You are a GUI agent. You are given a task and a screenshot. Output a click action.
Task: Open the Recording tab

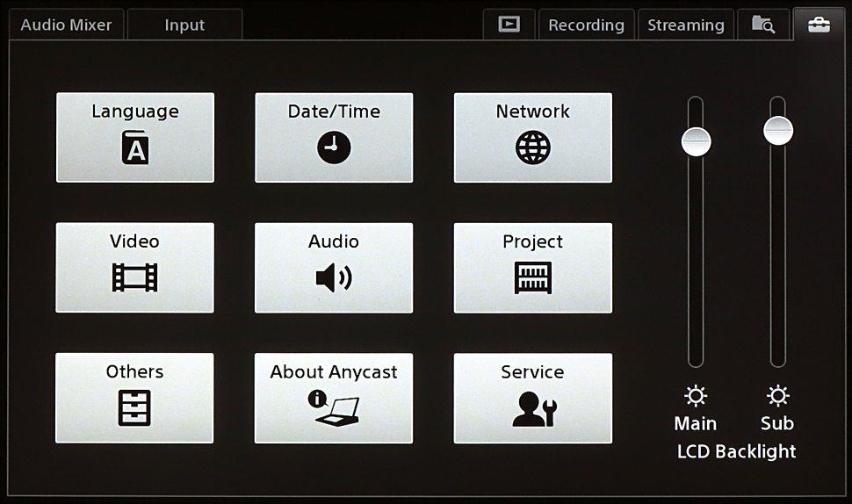586,25
